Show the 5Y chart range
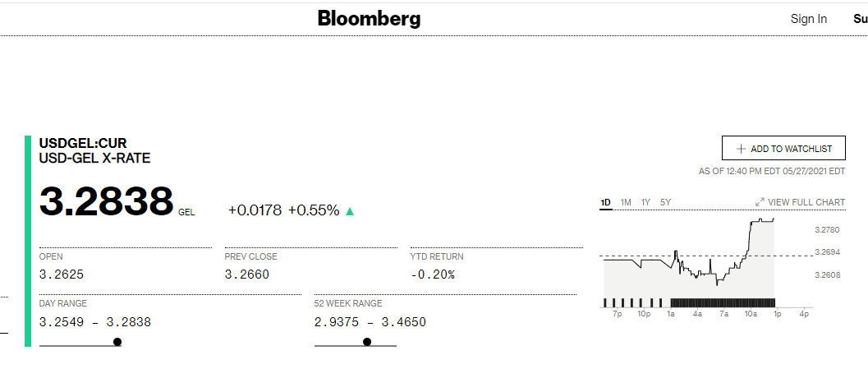The height and width of the screenshot is (392, 868). (x=665, y=202)
